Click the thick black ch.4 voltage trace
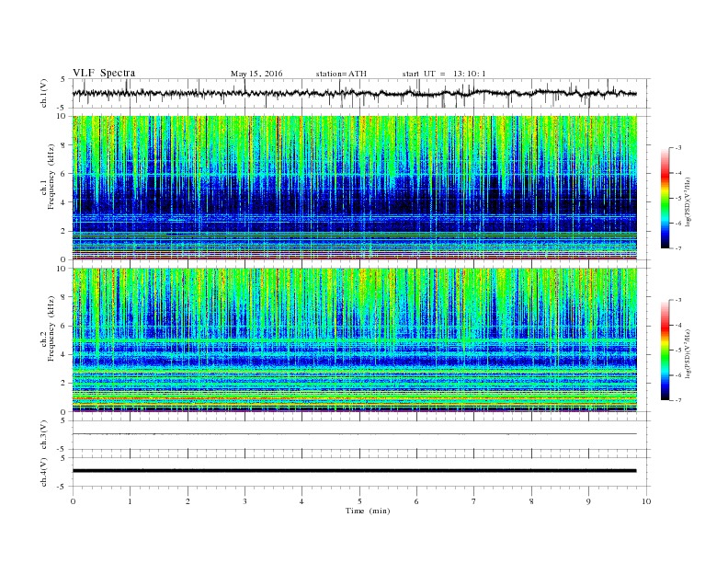This screenshot has height=563, width=728. 354,471
